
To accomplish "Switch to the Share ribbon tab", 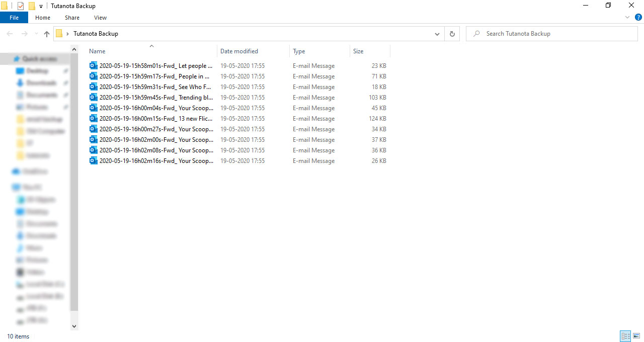I will pos(72,18).
